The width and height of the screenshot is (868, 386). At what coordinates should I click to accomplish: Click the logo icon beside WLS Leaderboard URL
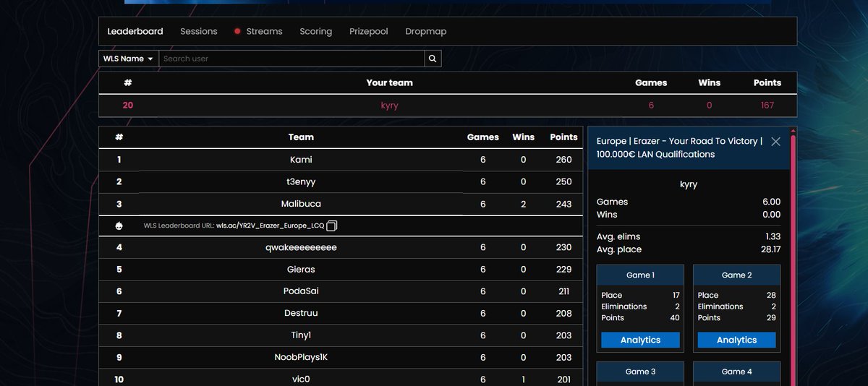click(x=119, y=226)
